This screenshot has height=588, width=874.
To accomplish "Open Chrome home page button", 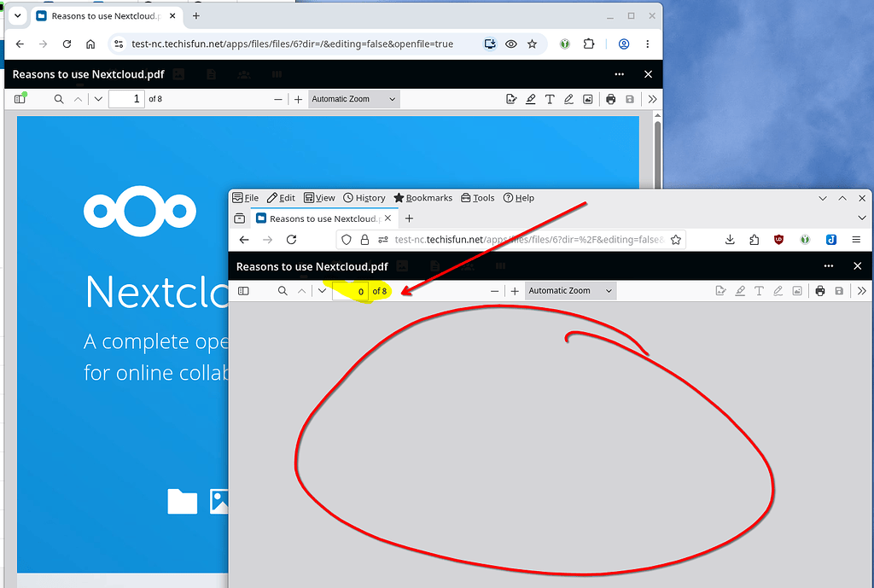I will [x=90, y=44].
